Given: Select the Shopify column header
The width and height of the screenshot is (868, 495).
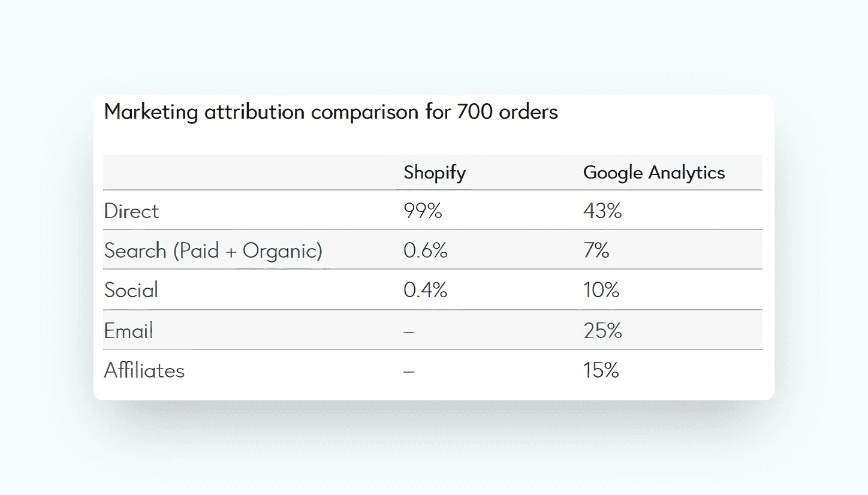Looking at the screenshot, I should coord(435,173).
